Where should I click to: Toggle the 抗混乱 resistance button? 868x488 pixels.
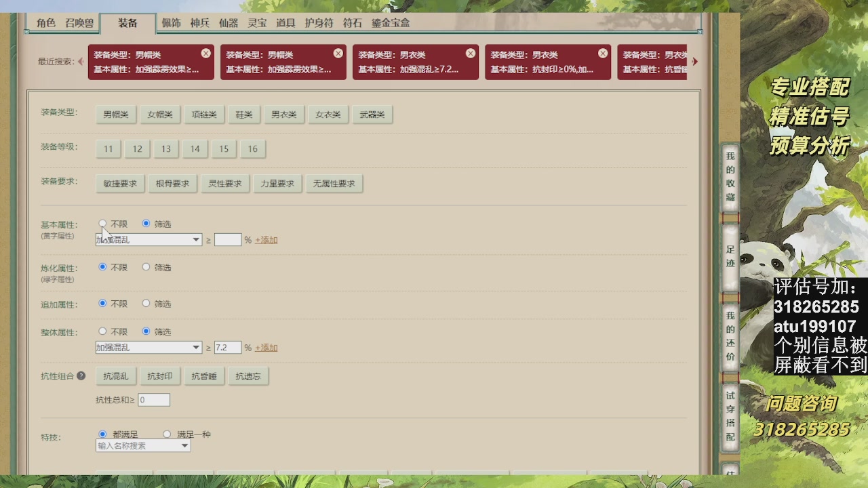coord(116,376)
